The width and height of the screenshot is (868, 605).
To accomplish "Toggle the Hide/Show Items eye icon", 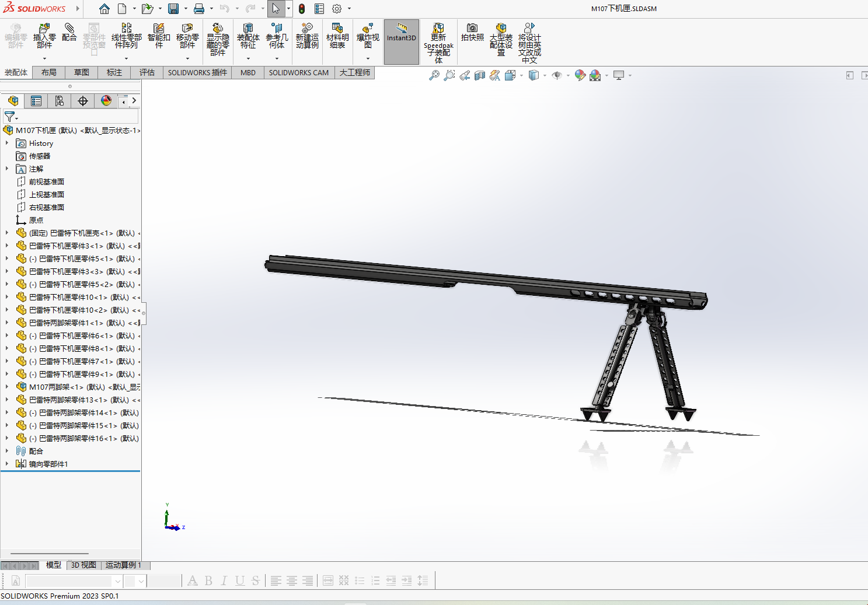I will click(557, 75).
